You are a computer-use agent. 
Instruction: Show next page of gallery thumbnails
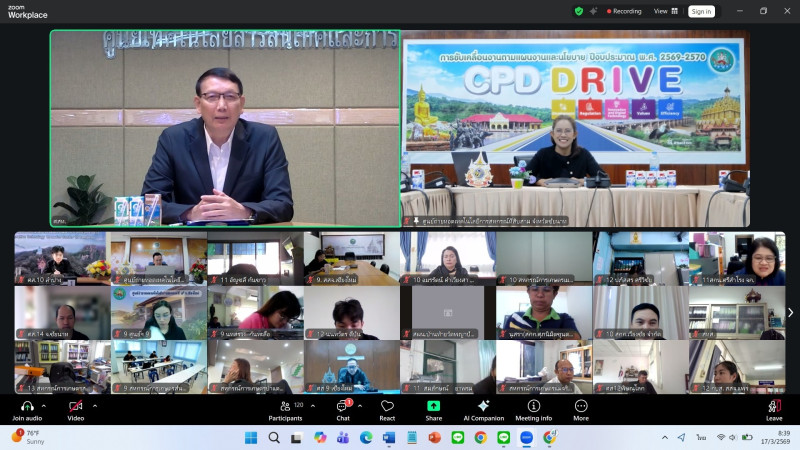790,313
